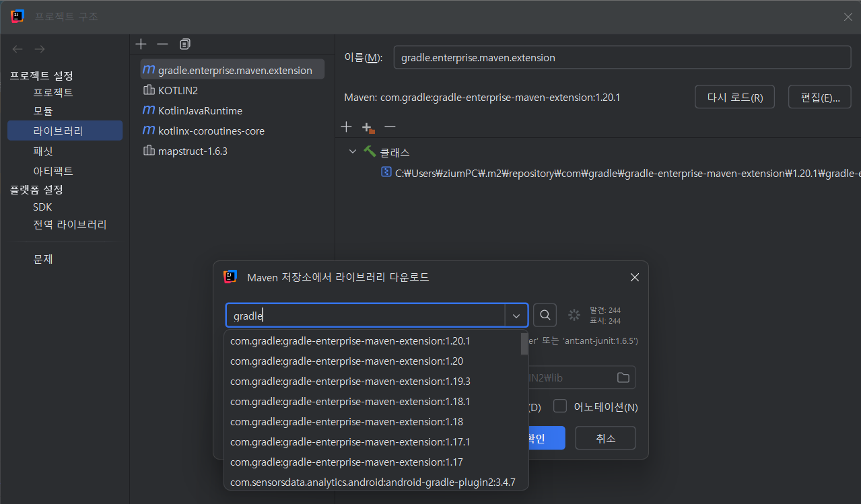Choose gradle-enterprise-maven-extension:1.19.3 suggestion
This screenshot has height=504, width=861.
(372, 381)
